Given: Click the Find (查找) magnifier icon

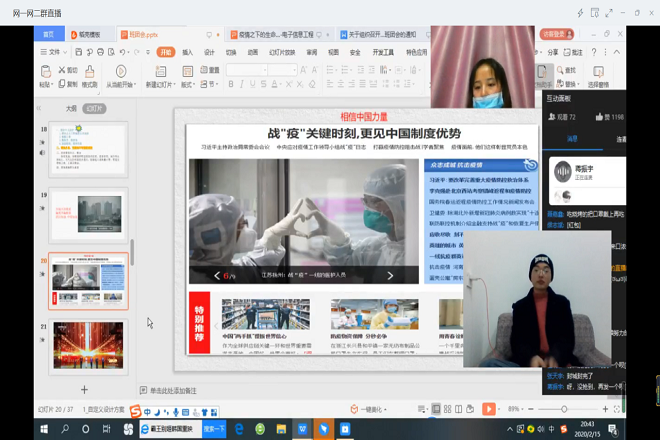Looking at the screenshot, I should point(560,70).
